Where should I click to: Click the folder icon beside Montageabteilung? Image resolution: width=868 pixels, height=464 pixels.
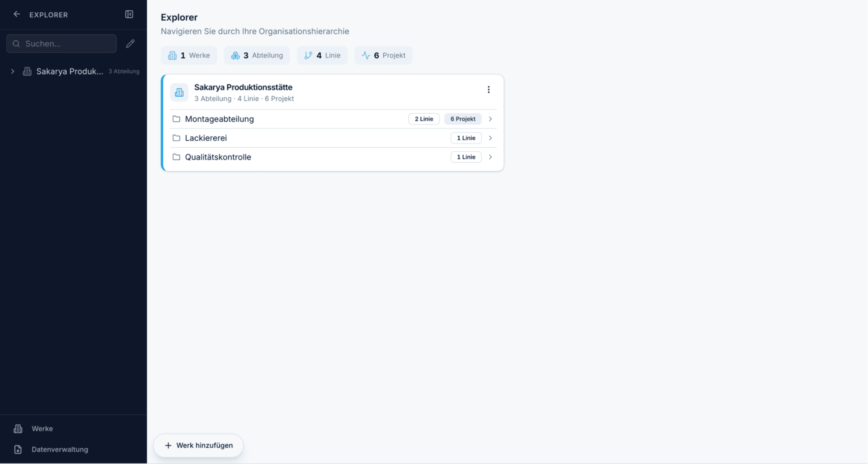click(176, 119)
